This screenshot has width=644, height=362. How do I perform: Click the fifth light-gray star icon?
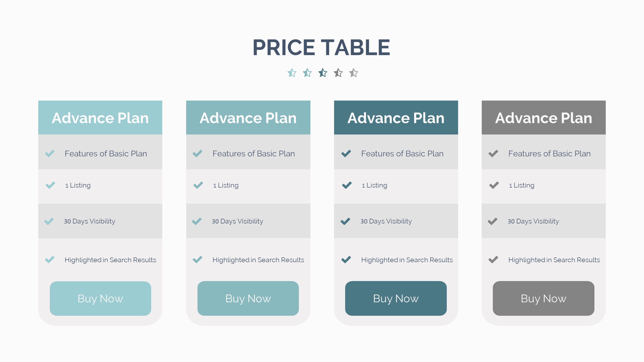point(353,73)
